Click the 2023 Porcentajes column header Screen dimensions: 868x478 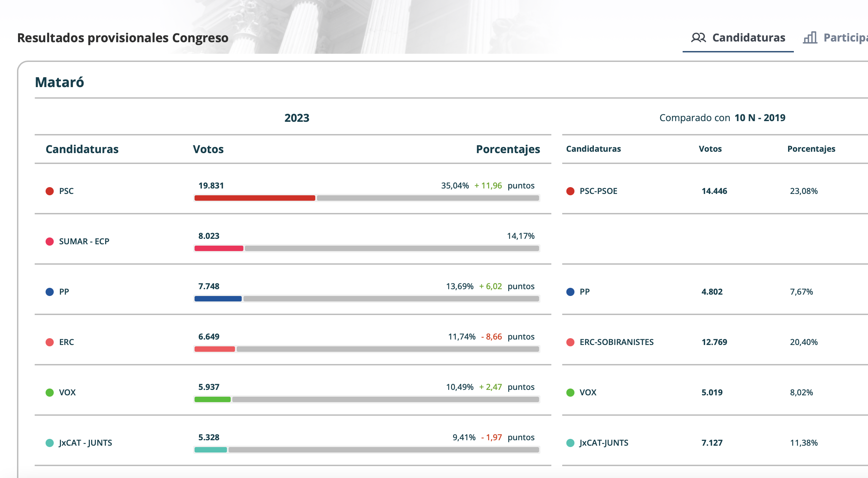[x=508, y=149]
